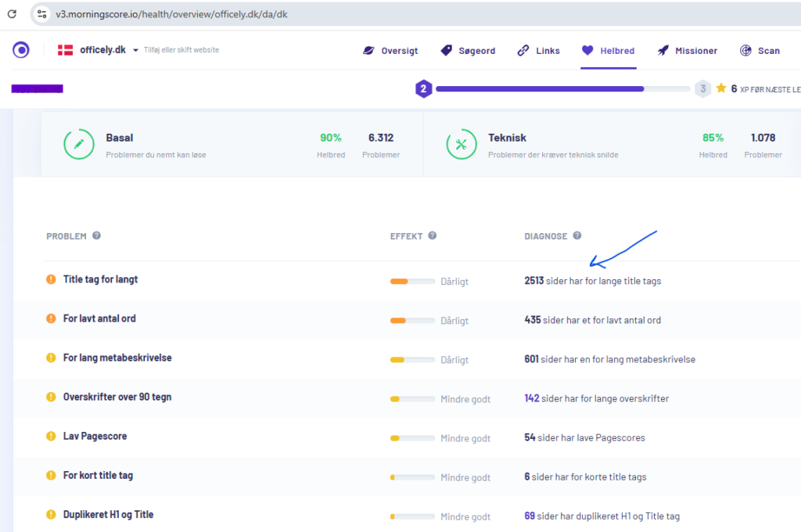Click the XP progress bar
801x532 pixels.
563,89
